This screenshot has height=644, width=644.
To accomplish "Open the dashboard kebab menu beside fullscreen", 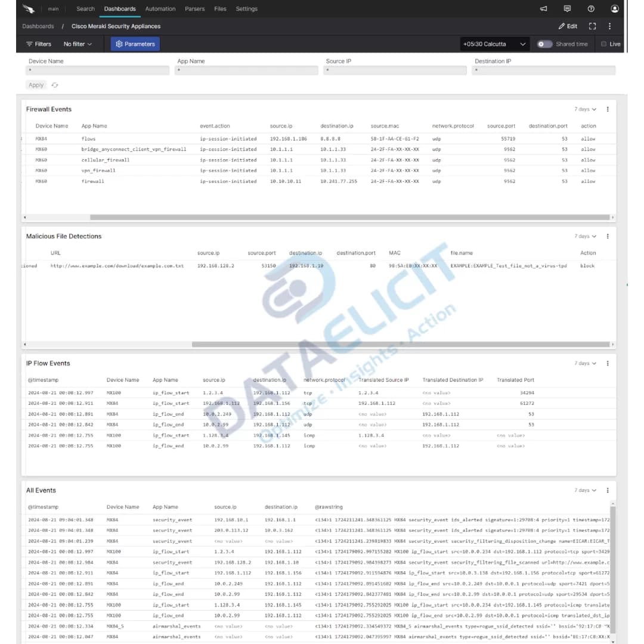I will click(608, 26).
